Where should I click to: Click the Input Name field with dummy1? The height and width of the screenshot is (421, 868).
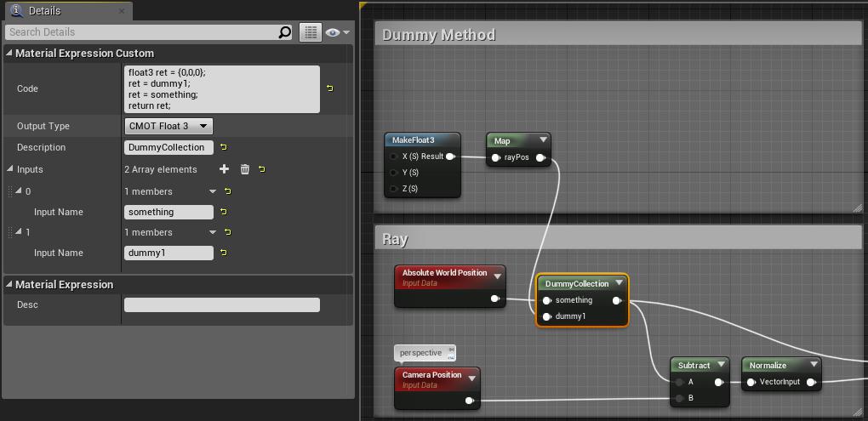(x=168, y=253)
